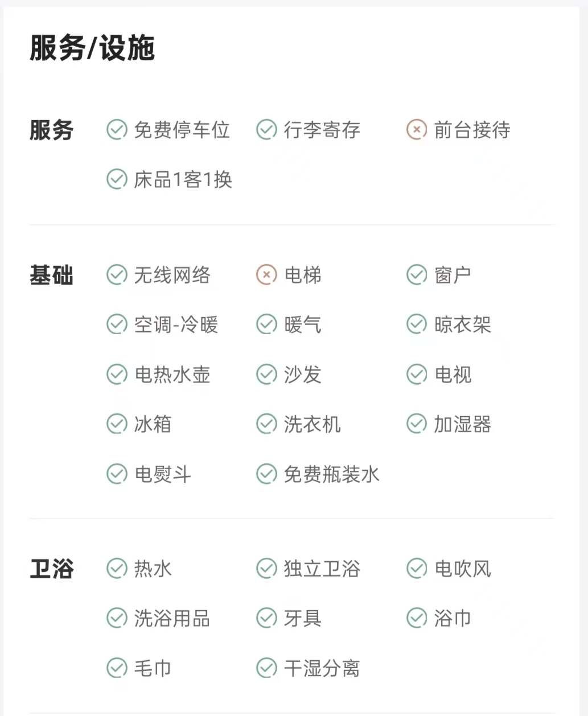This screenshot has width=588, height=716.
Task: Click the check icon beside 洗衣机
Action: pyautogui.click(x=266, y=424)
